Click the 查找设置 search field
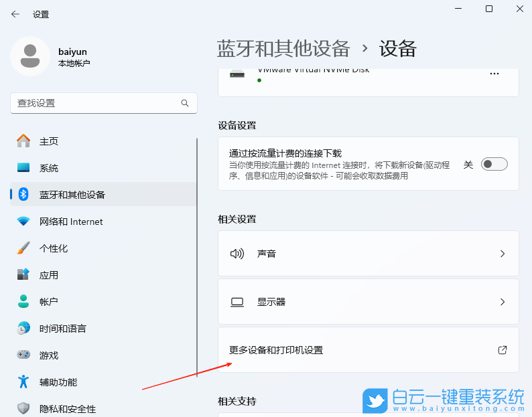The height and width of the screenshot is (417, 532). pyautogui.click(x=104, y=103)
